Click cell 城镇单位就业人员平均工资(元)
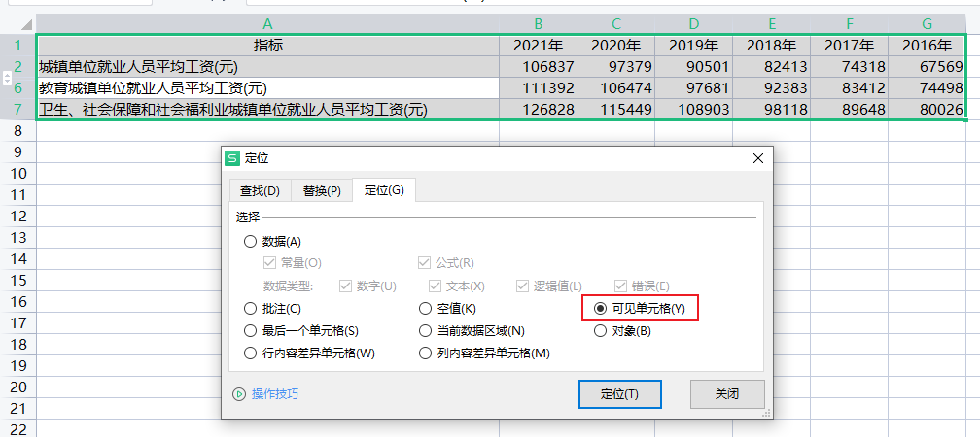Viewport: 980px width, 437px height. (x=267, y=66)
